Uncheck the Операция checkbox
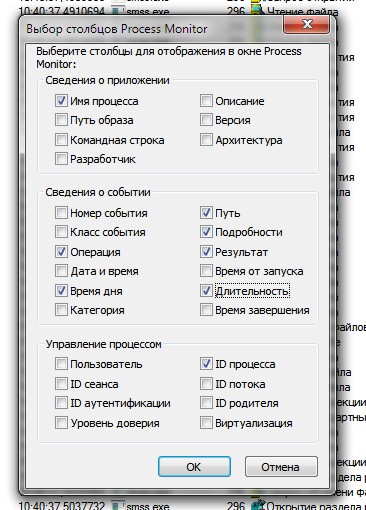 61,251
